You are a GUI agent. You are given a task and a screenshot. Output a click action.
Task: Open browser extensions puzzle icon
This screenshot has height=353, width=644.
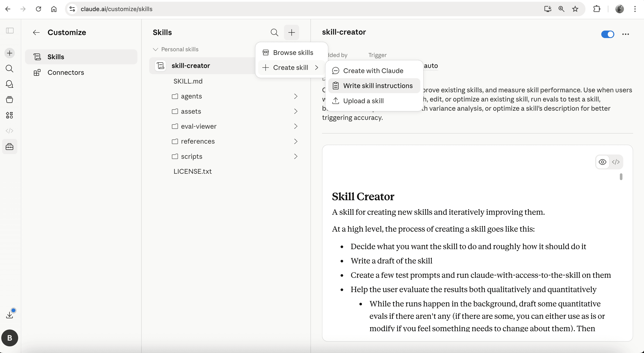pos(597,9)
